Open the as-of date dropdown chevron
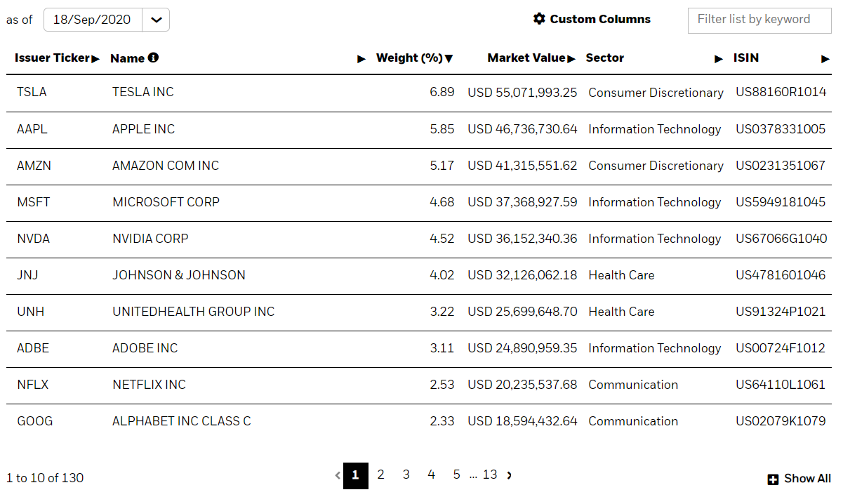 pos(156,20)
